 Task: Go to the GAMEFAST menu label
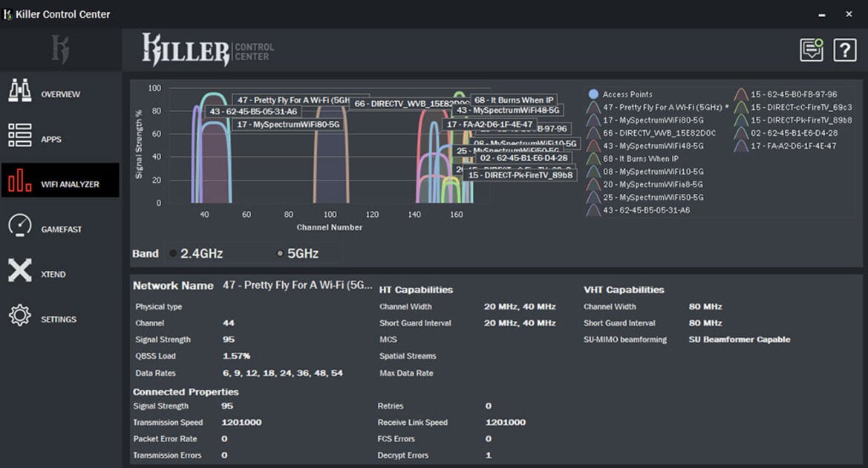click(x=61, y=230)
